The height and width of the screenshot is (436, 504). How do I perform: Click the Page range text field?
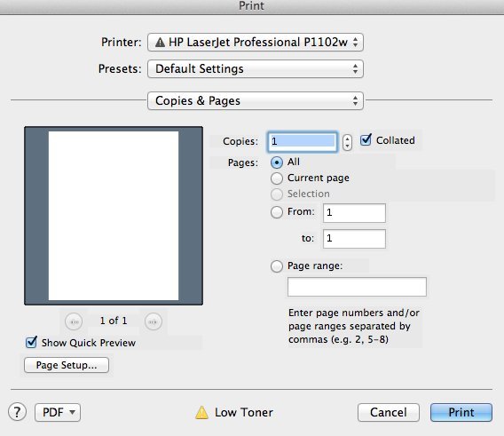coord(357,287)
